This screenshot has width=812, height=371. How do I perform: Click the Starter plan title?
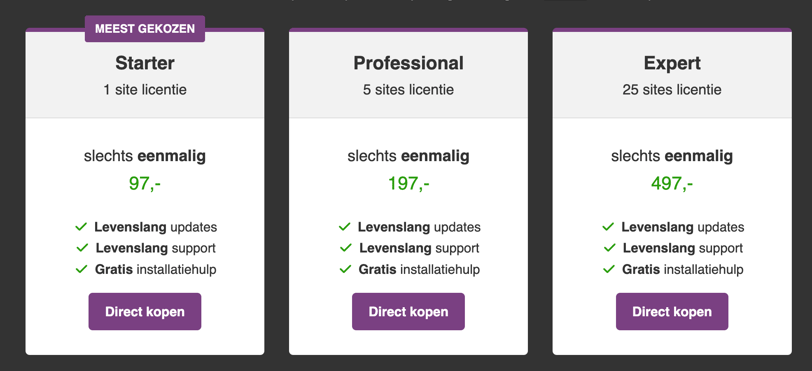[145, 63]
